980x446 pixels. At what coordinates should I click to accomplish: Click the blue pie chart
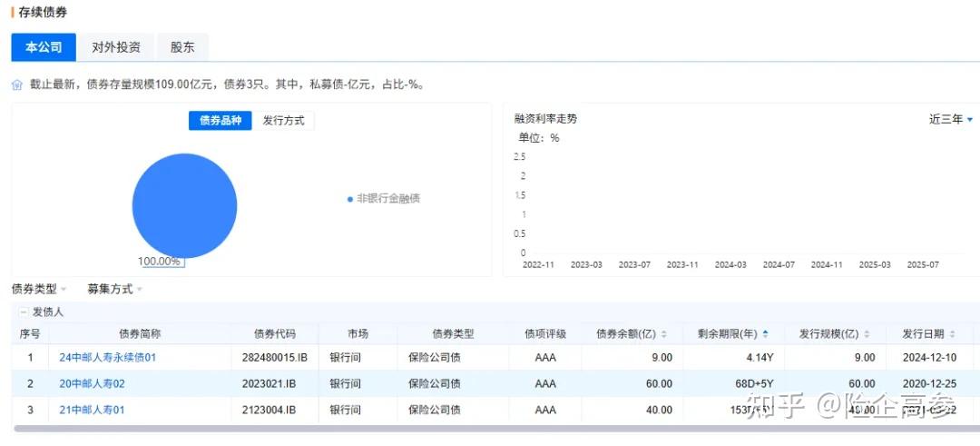tap(184, 206)
